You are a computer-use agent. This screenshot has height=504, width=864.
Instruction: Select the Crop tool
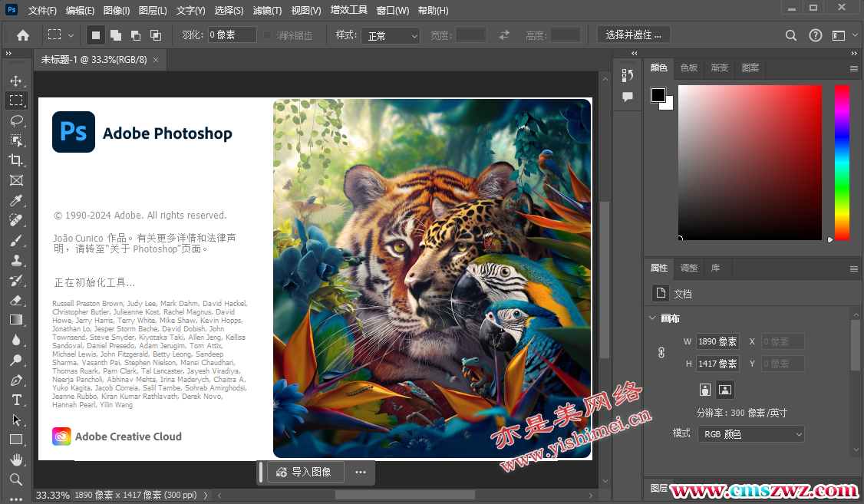pos(16,160)
